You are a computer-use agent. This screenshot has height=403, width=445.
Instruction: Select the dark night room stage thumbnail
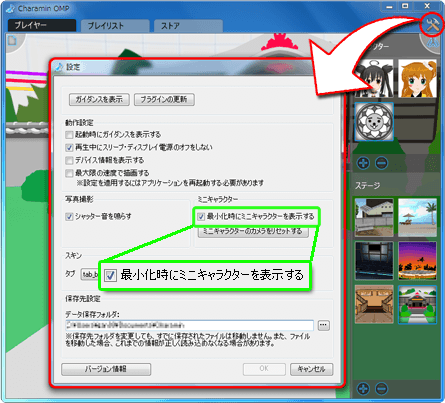tap(374, 261)
